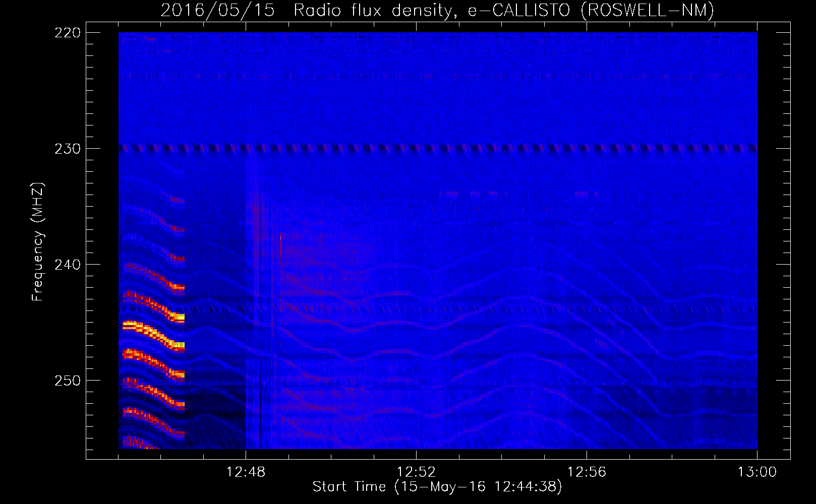Click the dashed horizontal interference line at 230 MHz
Viewport: 816px width, 504px height.
coord(438,148)
